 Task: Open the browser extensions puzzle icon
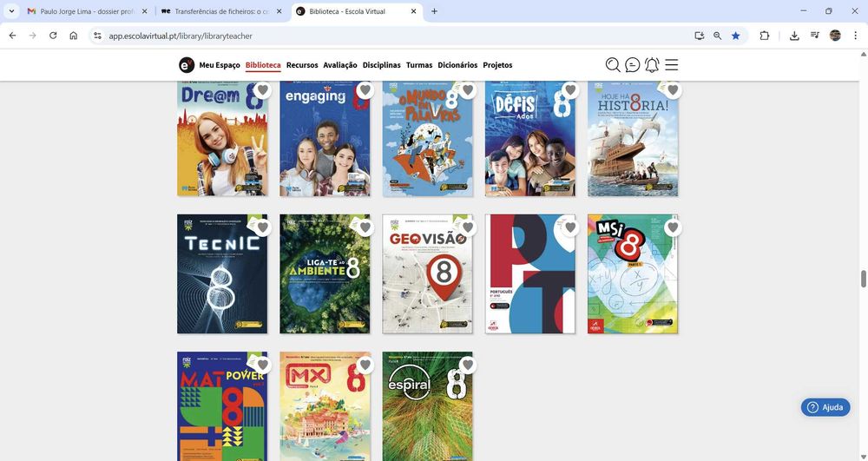[x=765, y=36]
